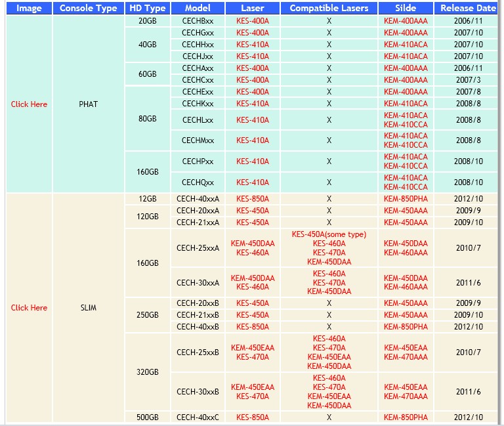Select the 250GB HD type cell
Screen dimensions: 504x426
(x=148, y=315)
